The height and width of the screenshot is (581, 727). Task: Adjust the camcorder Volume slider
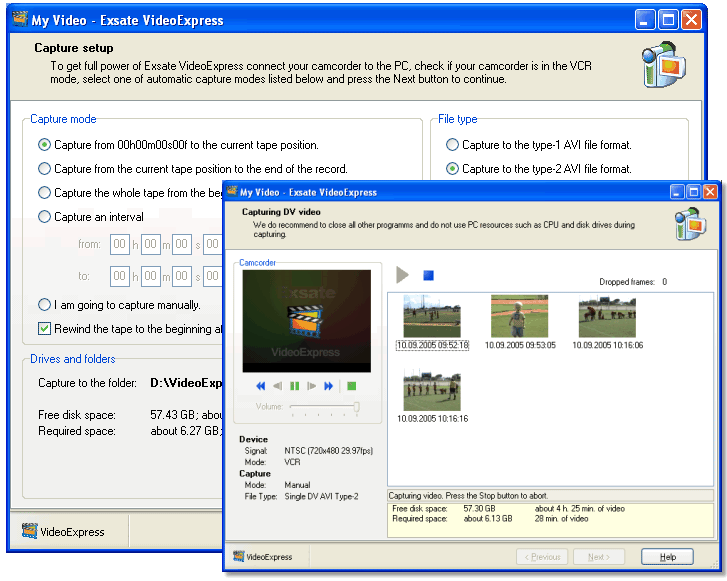tap(357, 407)
